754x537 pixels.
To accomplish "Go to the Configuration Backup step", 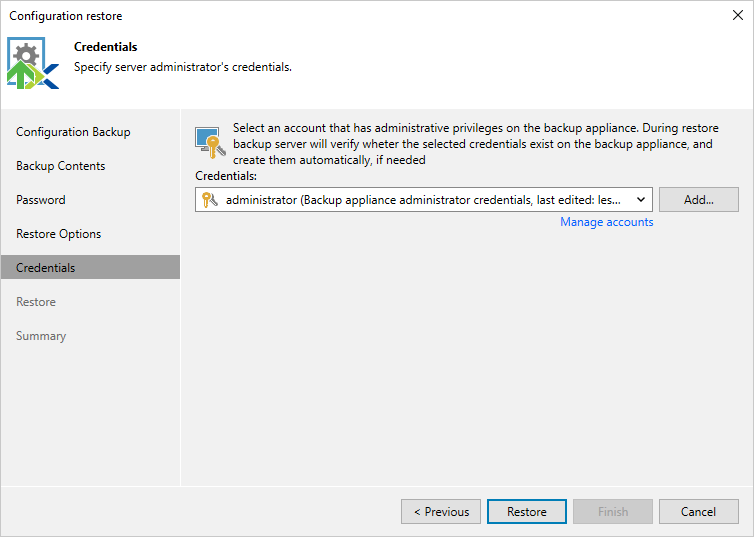I will [x=73, y=132].
